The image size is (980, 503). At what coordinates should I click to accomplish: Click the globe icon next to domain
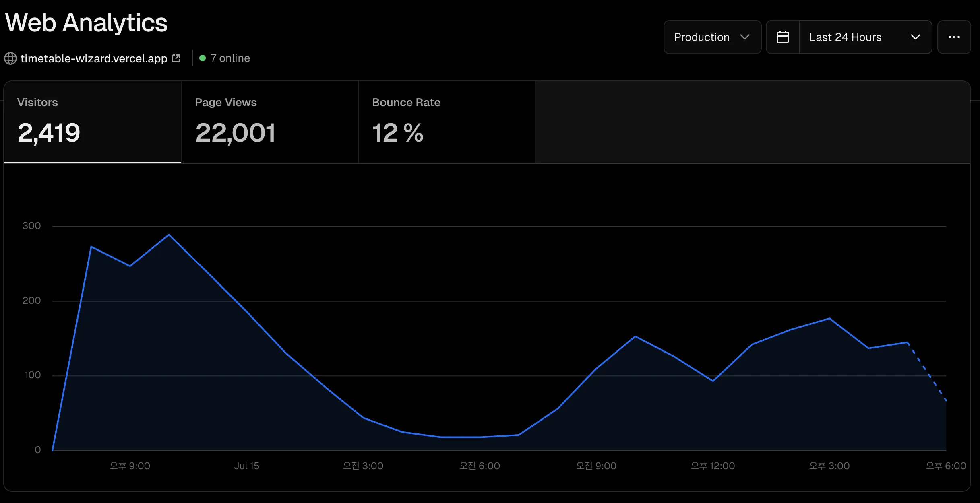pos(10,58)
